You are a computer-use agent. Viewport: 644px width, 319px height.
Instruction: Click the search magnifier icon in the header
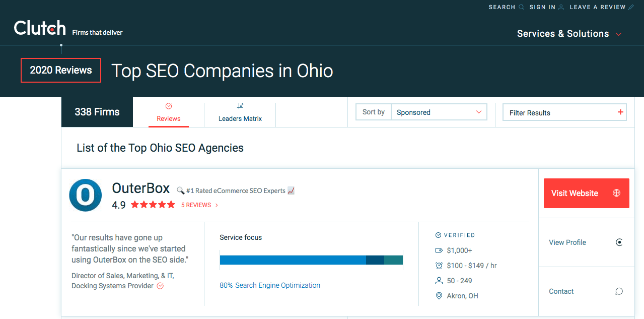(522, 7)
